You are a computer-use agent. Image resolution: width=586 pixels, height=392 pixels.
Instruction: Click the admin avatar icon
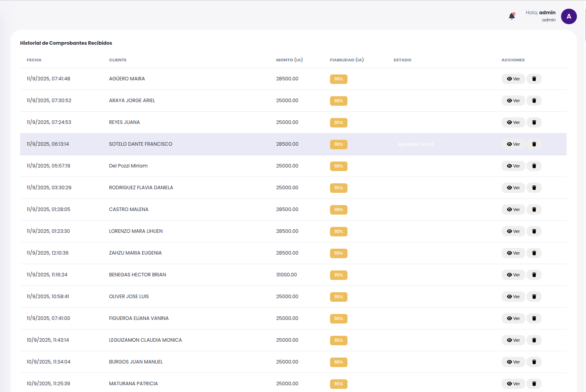point(569,16)
